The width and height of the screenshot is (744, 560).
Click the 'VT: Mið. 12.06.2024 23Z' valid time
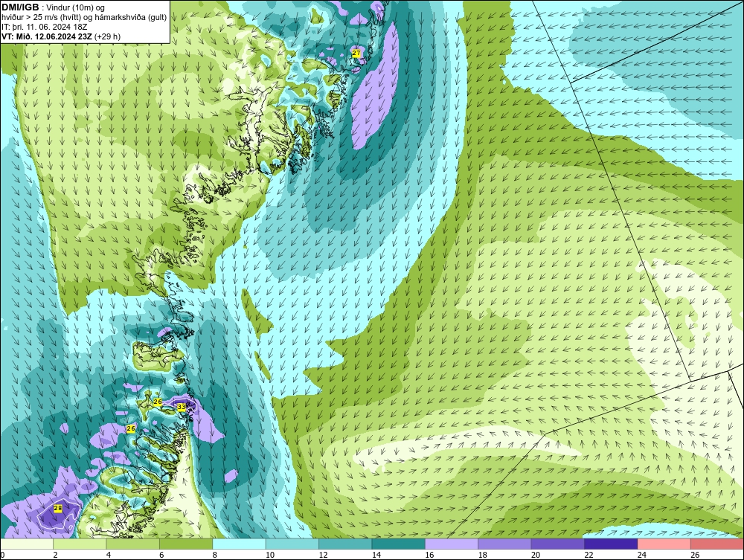pos(47,36)
